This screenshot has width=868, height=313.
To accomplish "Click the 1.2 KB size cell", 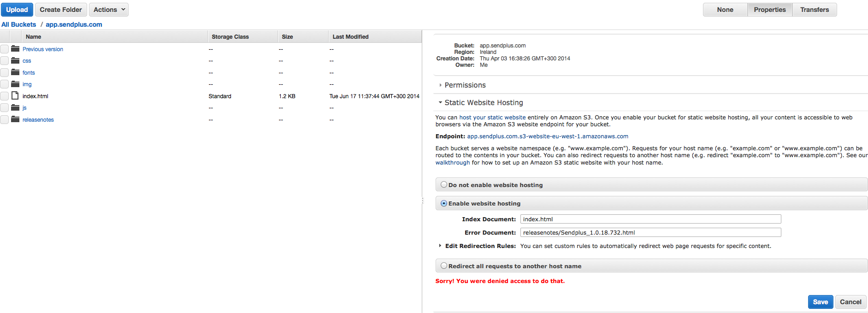I will click(x=287, y=96).
